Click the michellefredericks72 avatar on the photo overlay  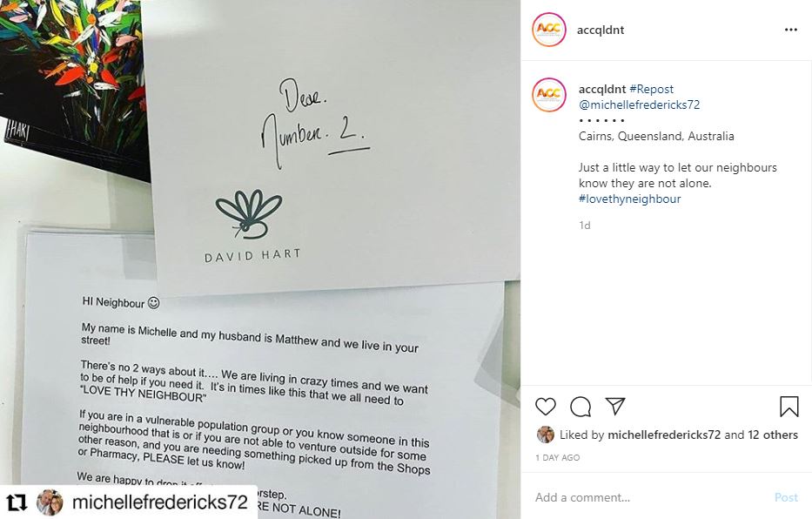[x=50, y=502]
